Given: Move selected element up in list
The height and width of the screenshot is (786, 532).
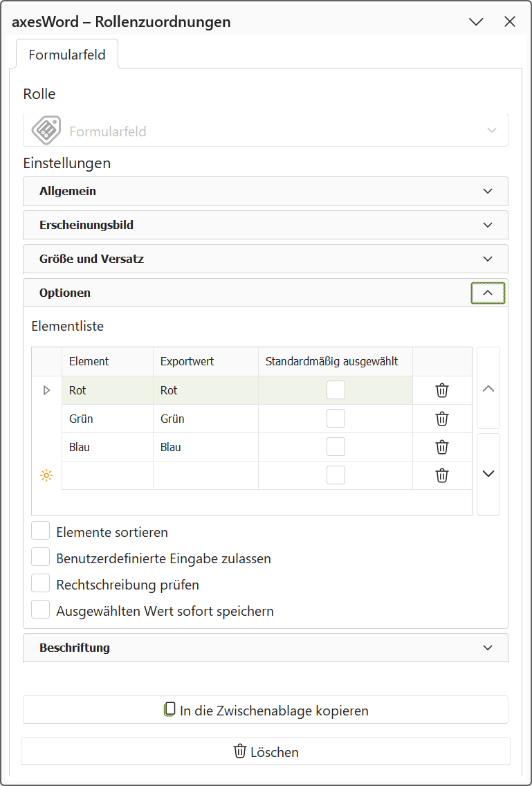Looking at the screenshot, I should coord(488,388).
